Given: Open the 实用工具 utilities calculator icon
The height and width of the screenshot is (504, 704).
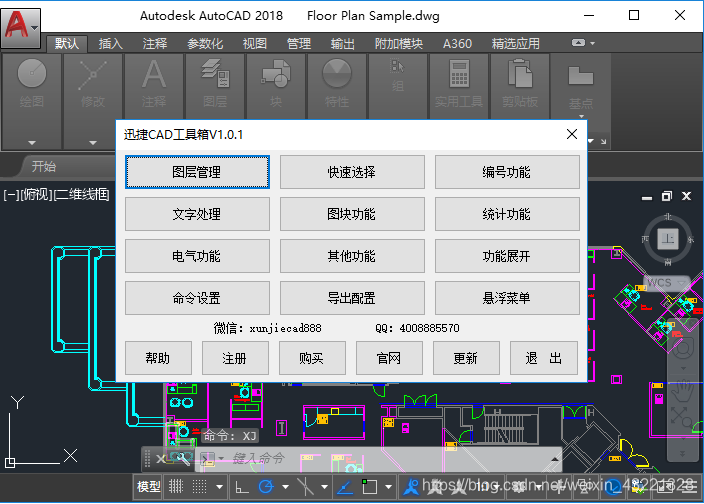Looking at the screenshot, I should pos(459,74).
